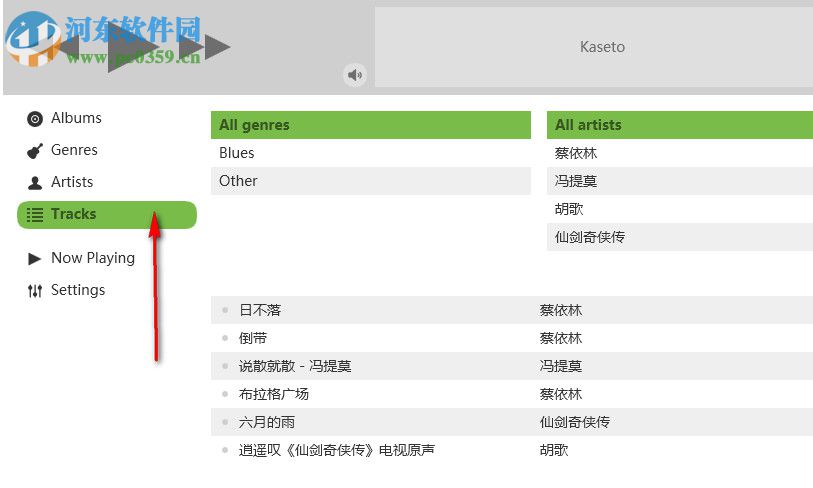This screenshot has width=813, height=488.
Task: Select the track 说散就散 - 冯提莫
Action: [512, 366]
